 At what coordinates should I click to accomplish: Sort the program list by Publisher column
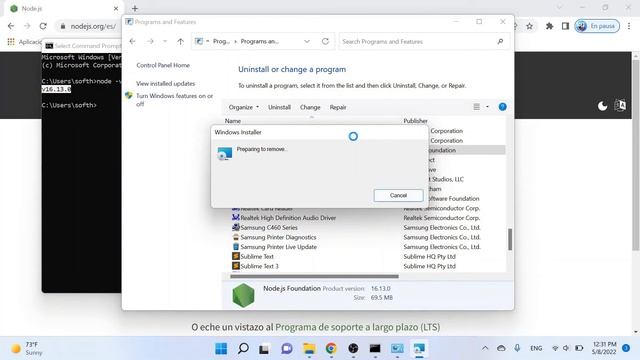pyautogui.click(x=416, y=121)
